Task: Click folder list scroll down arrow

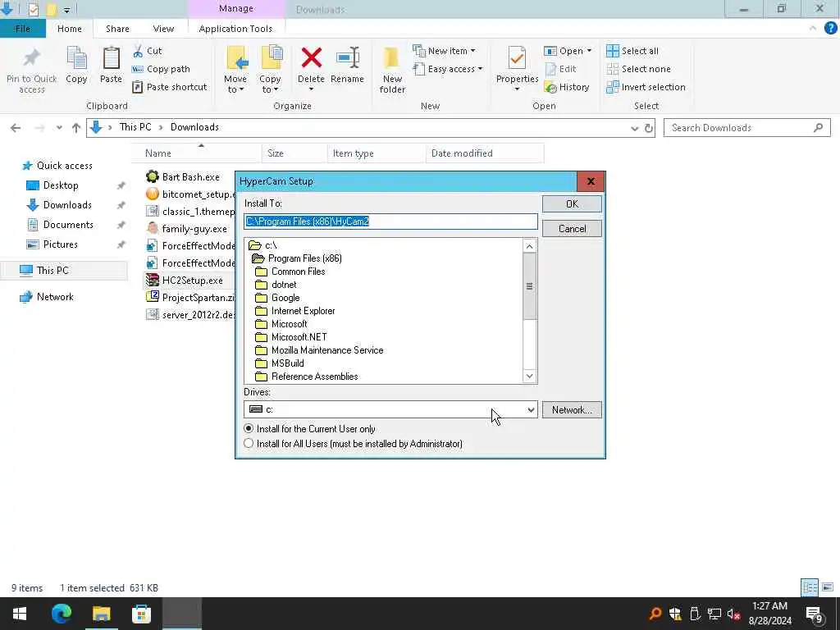Action: pos(529,376)
